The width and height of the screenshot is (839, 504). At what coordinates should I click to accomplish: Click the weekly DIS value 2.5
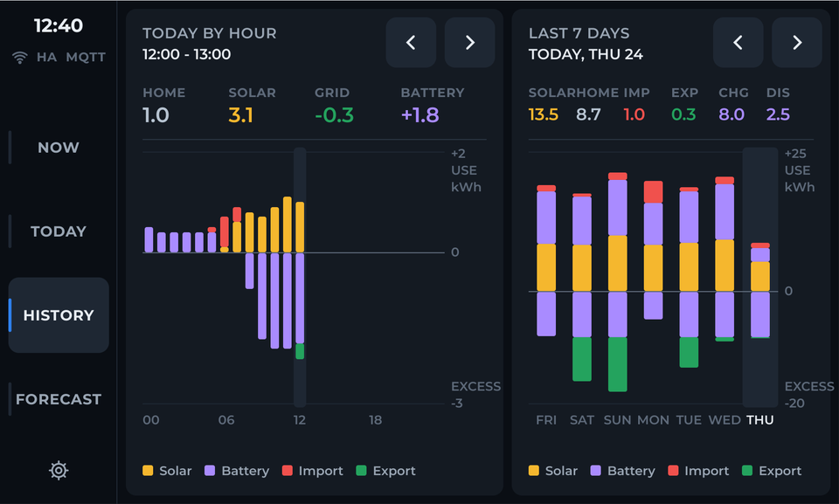(778, 114)
